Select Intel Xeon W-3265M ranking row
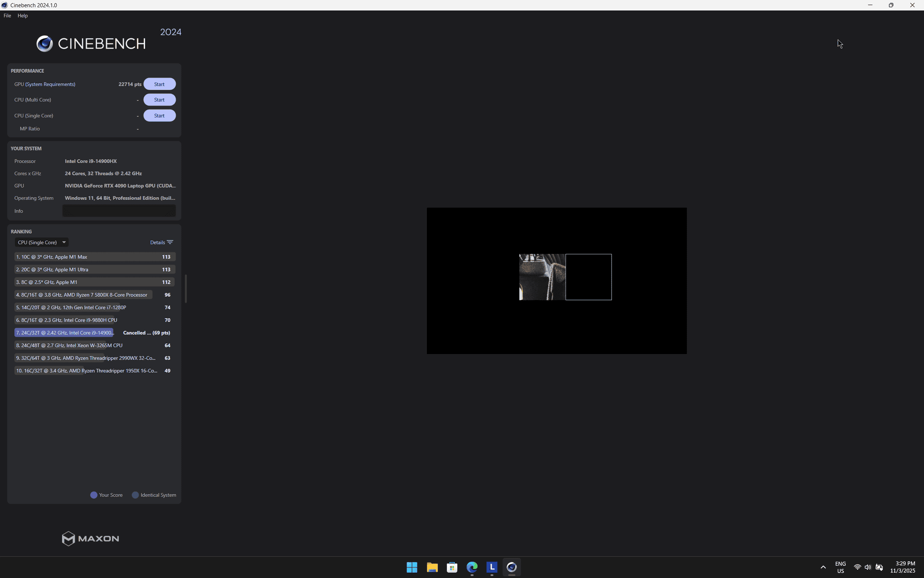Screen dimensions: 924x578 [95, 345]
